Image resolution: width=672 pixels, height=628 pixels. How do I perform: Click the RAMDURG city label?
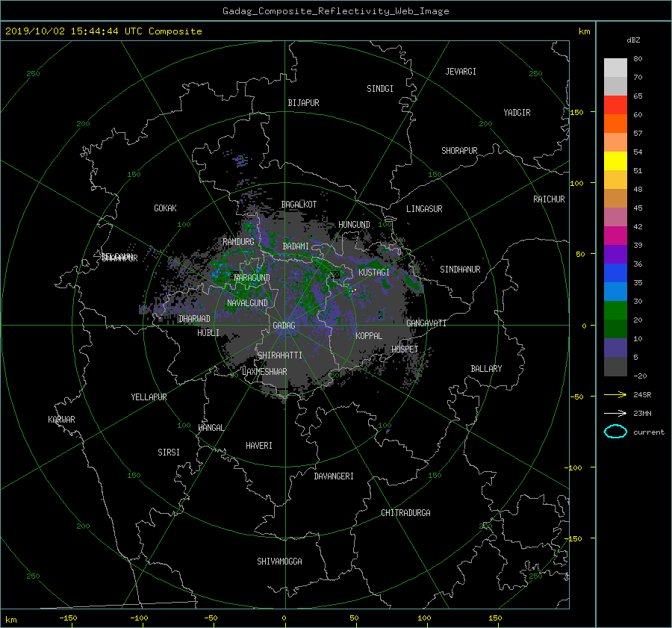[238, 242]
